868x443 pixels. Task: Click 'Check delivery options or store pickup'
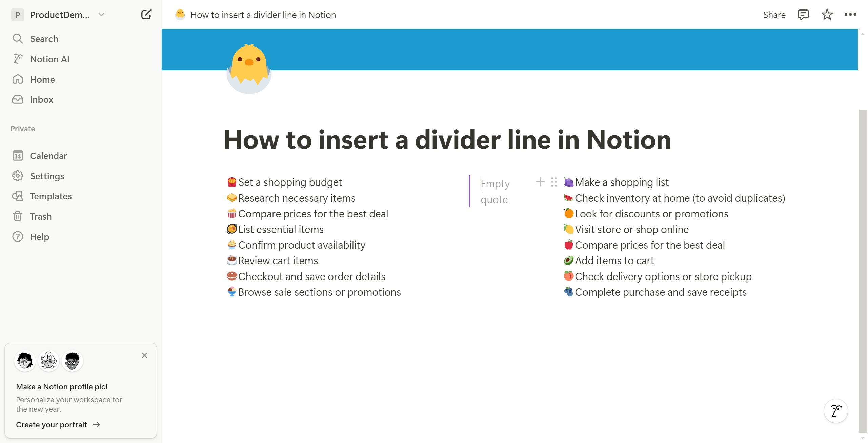click(x=663, y=276)
